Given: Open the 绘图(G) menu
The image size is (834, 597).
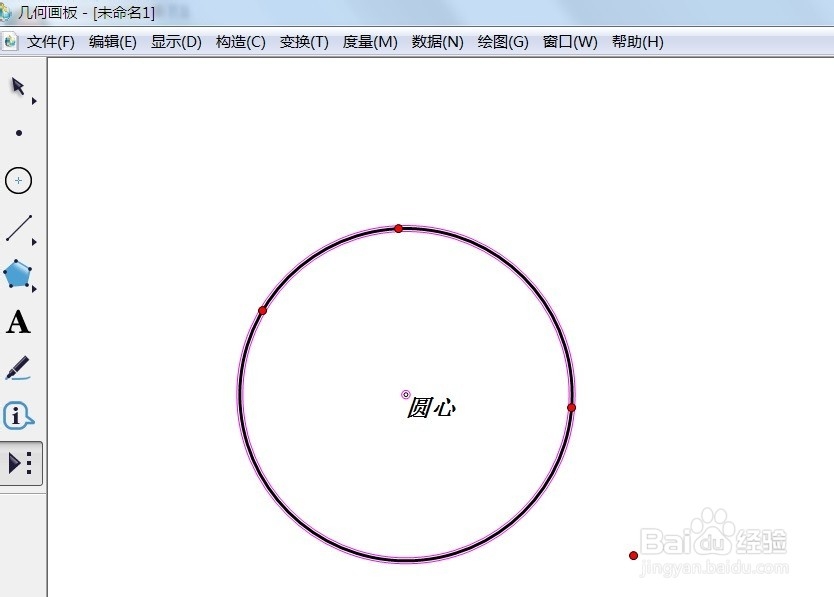Looking at the screenshot, I should (x=503, y=42).
